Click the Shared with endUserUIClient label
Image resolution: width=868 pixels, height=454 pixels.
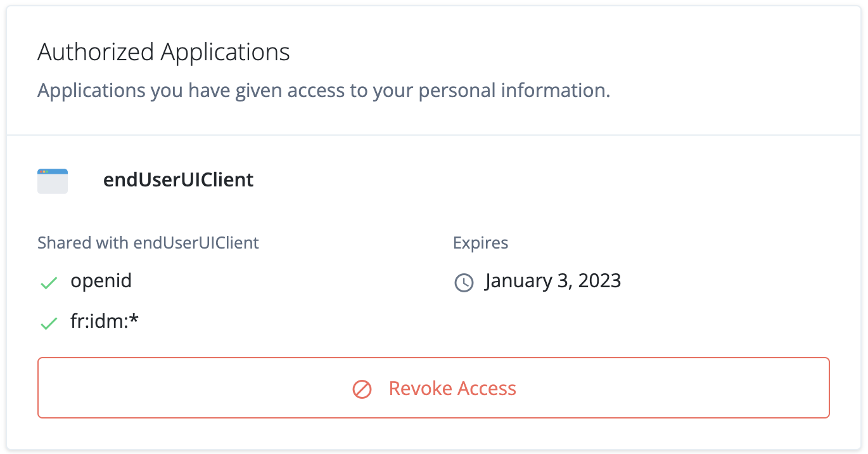(148, 242)
